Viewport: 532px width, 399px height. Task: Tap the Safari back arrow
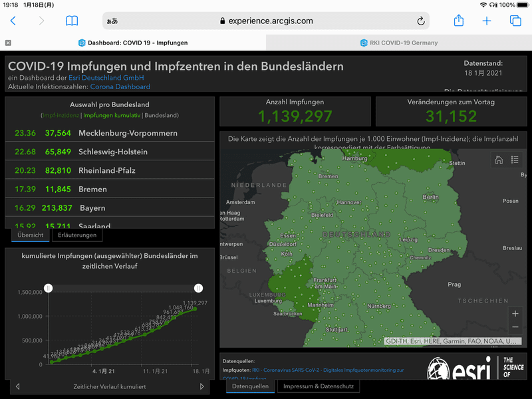pos(13,21)
